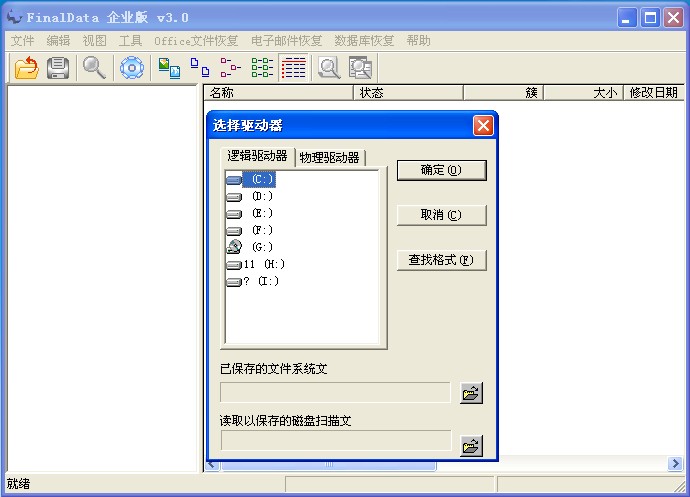This screenshot has height=497, width=690.
Task: Click the blue disc drive toolbar icon
Action: tap(132, 68)
